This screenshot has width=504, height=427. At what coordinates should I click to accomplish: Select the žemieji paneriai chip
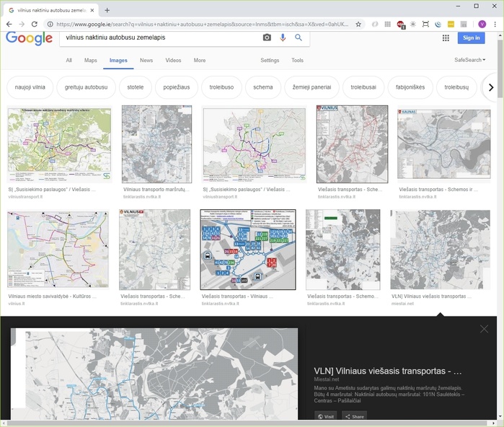311,87
